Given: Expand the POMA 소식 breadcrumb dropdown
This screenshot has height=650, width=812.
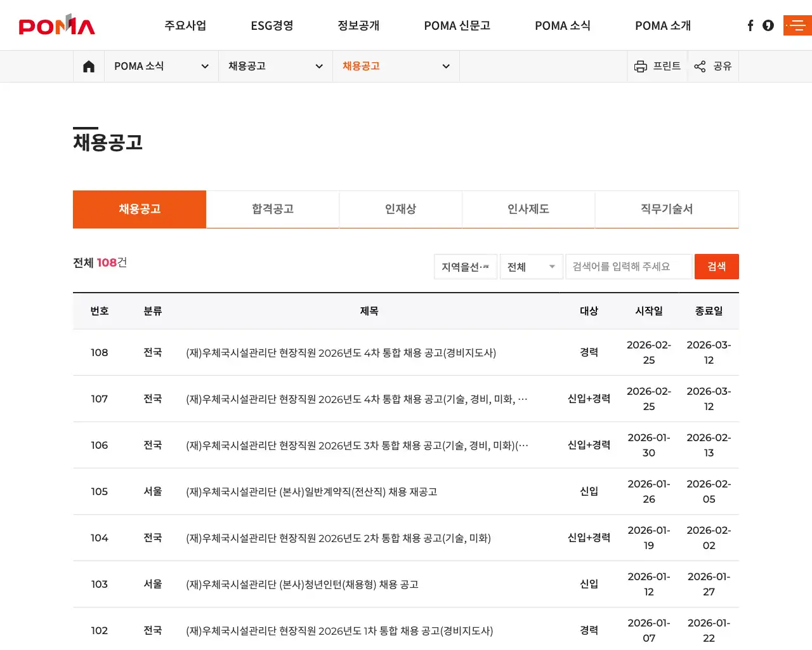Looking at the screenshot, I should tap(161, 66).
